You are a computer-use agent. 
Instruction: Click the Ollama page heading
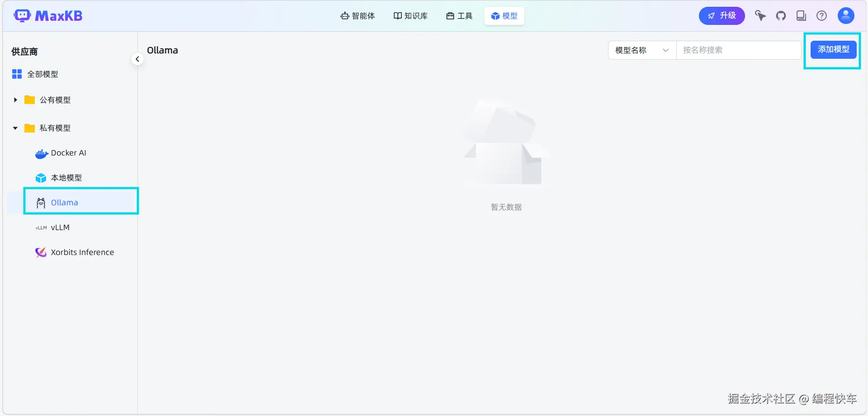(162, 50)
